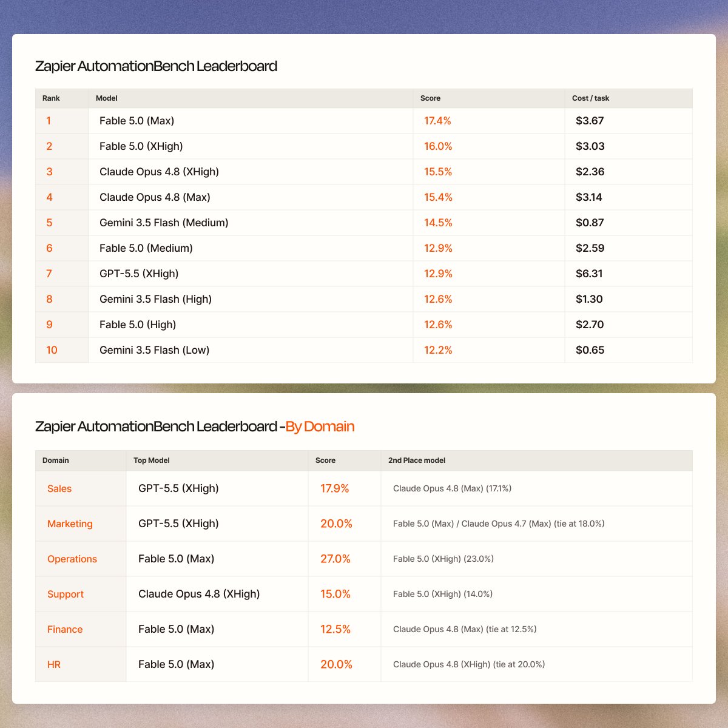Select 'Fable 5.0 (XHigh)' in rank 2 row
Image resolution: width=728 pixels, height=728 pixels.
tap(141, 146)
